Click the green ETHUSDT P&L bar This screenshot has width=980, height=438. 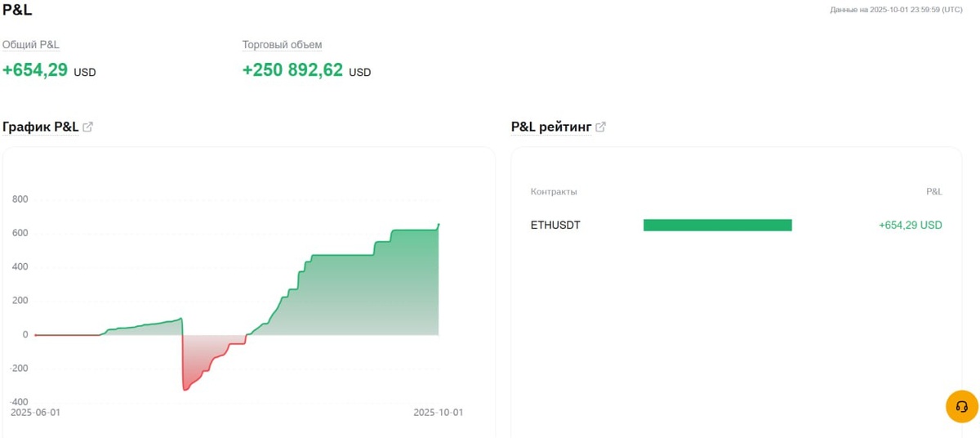717,225
